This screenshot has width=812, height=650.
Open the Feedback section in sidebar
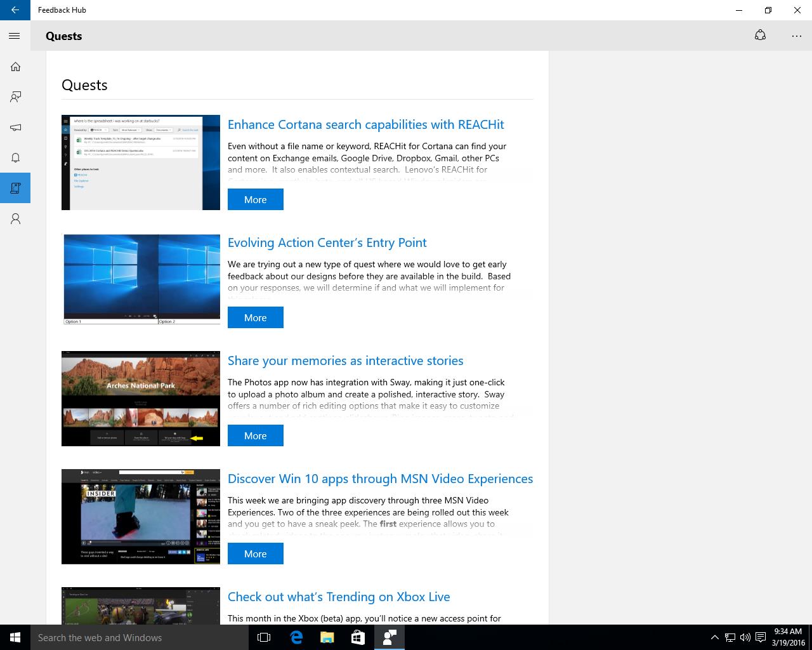pos(15,97)
